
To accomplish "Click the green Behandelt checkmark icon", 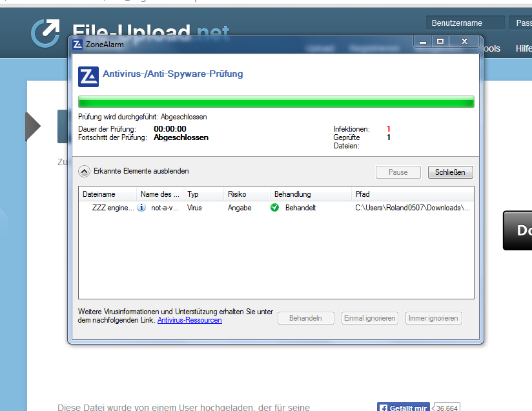I will (x=275, y=207).
